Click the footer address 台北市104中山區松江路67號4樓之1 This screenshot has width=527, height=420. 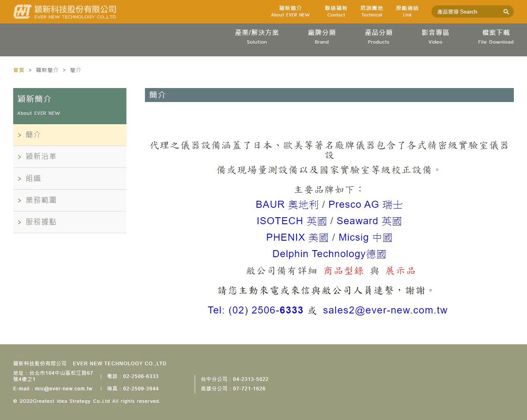(x=53, y=376)
